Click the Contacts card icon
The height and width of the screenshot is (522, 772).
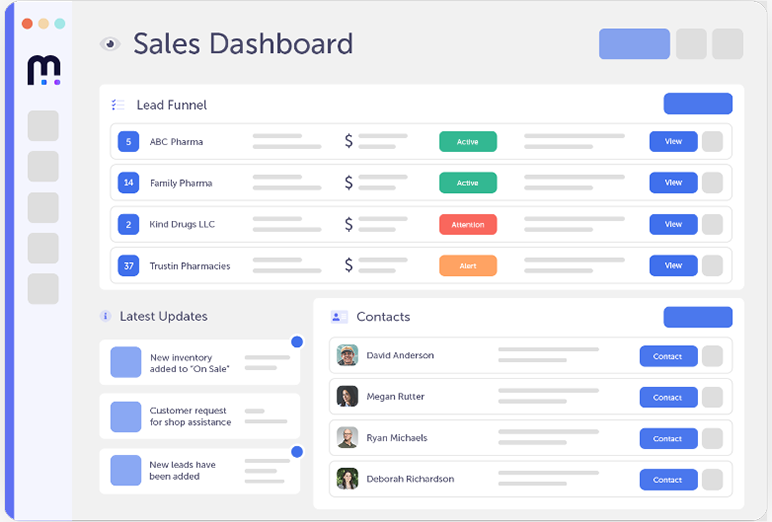pos(339,317)
